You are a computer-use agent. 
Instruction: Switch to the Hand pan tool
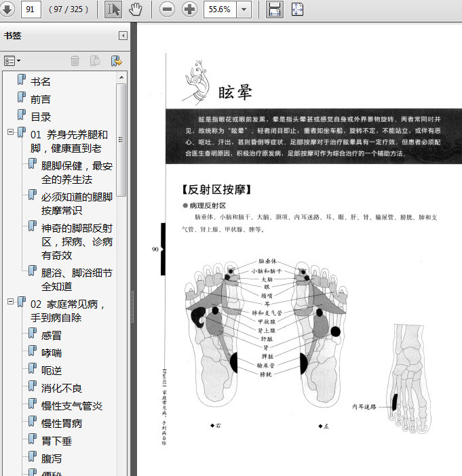click(x=135, y=9)
